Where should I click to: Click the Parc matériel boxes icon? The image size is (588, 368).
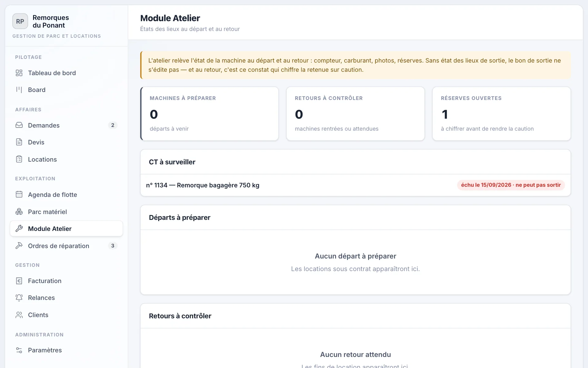19,212
